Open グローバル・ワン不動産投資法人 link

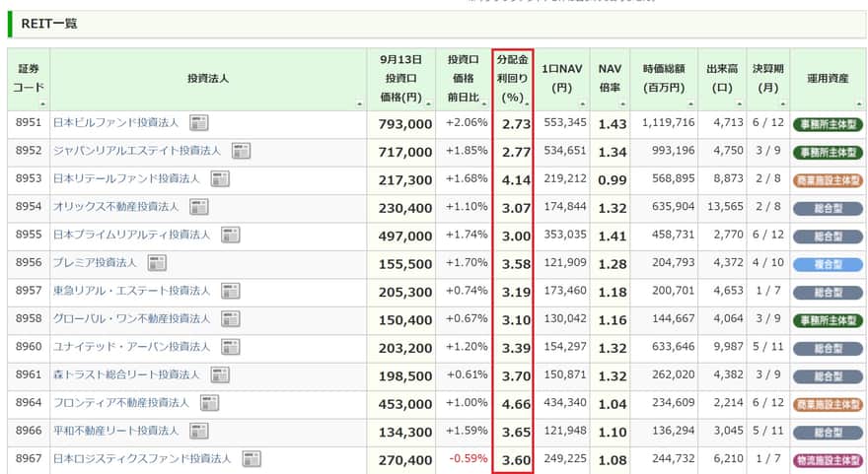point(132,318)
